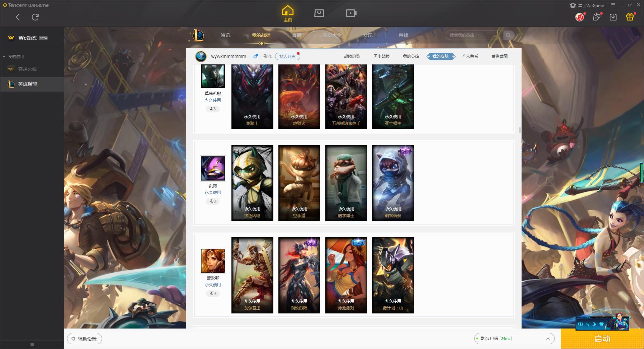View the 泳池派对 skin thumbnail
This screenshot has width=644, height=349.
click(346, 275)
